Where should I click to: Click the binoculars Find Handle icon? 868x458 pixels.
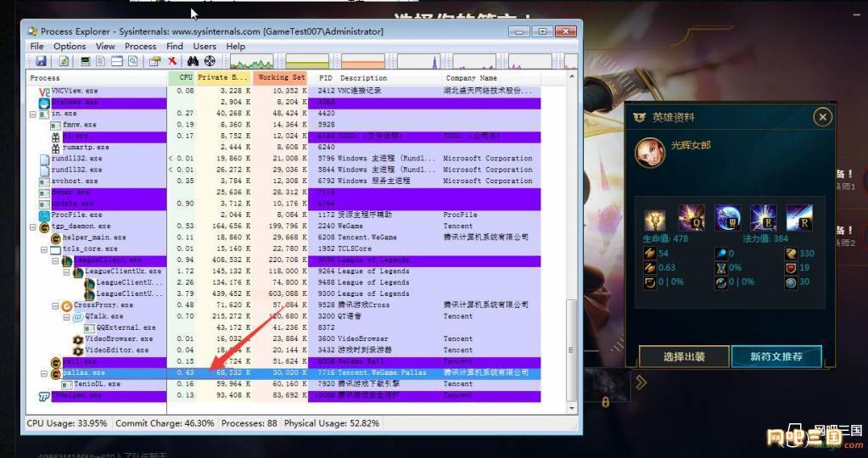point(193,61)
